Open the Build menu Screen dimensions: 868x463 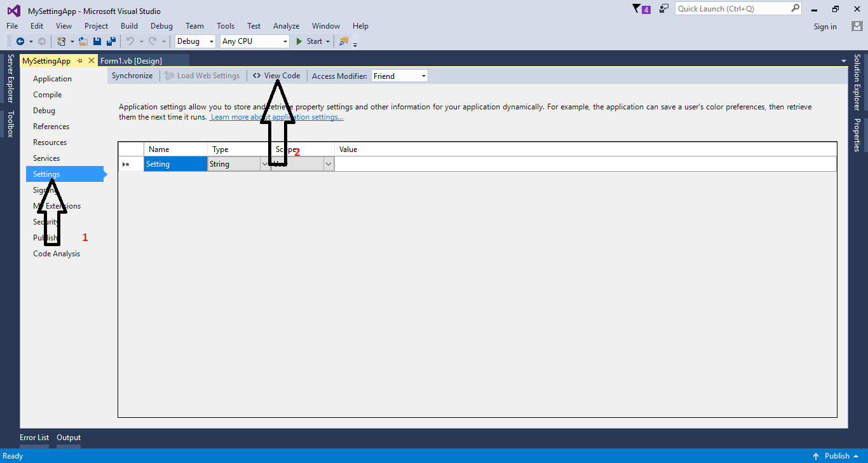[x=130, y=26]
